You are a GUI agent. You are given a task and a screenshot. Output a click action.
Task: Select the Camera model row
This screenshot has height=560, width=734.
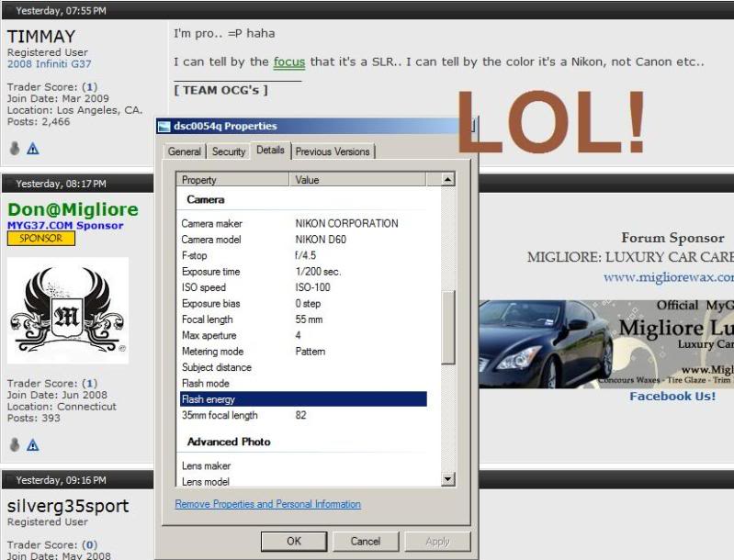303,240
